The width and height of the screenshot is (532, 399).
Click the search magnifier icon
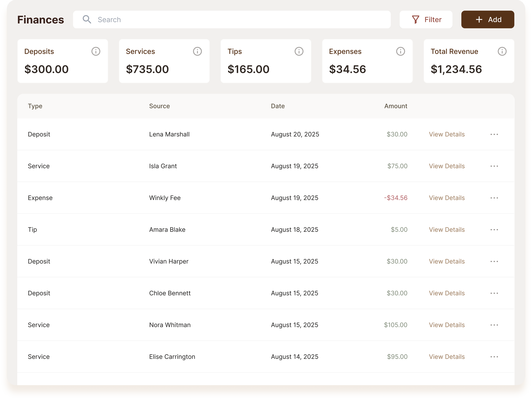(87, 20)
